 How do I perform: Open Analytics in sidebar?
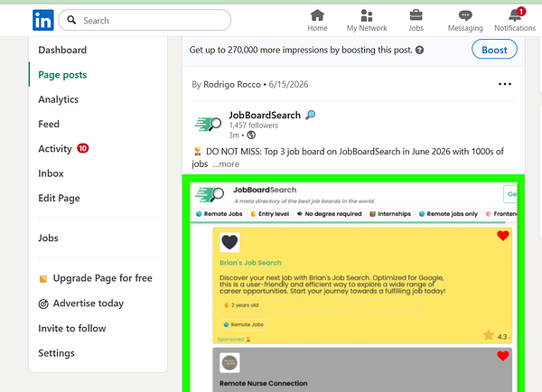(x=59, y=99)
